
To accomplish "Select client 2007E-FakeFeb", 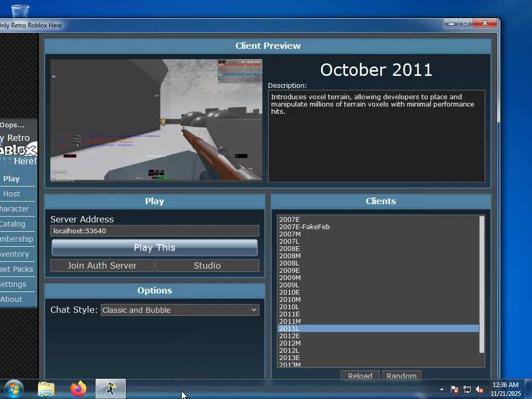I will pyautogui.click(x=378, y=227).
